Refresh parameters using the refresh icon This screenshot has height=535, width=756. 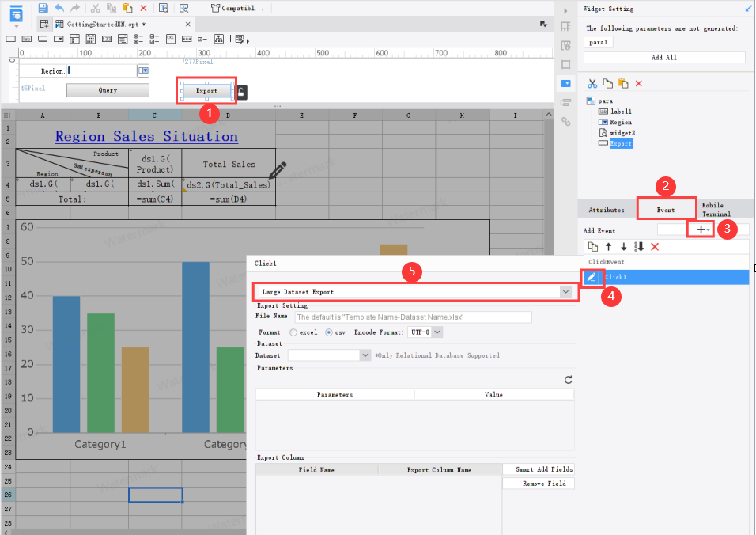pyautogui.click(x=568, y=379)
